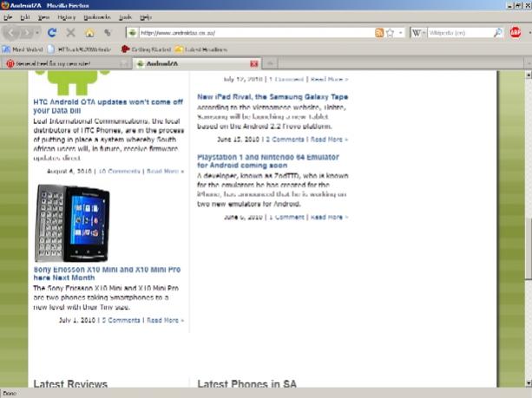Screen dimensions: 532x398
Task: Click Read More on July 12 article
Action: pos(329,79)
